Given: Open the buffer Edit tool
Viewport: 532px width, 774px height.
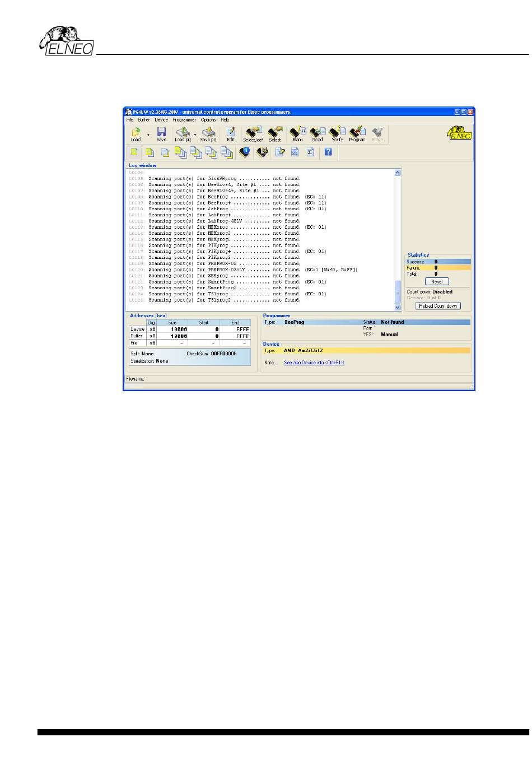Looking at the screenshot, I should 231,134.
